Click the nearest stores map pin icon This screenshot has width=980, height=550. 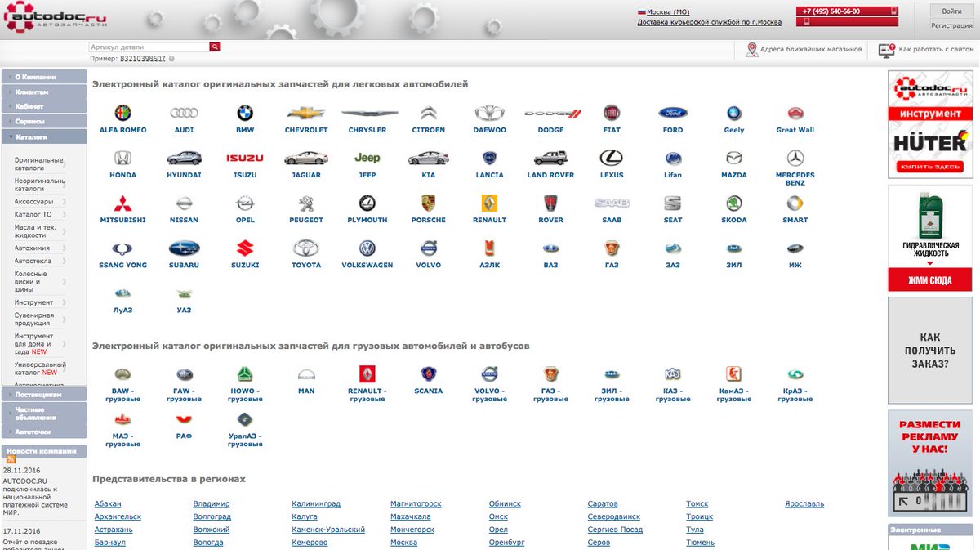pyautogui.click(x=752, y=50)
